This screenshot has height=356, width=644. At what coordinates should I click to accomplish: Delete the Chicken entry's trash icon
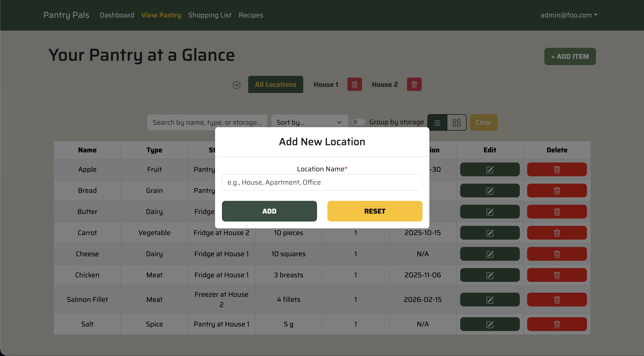click(557, 275)
